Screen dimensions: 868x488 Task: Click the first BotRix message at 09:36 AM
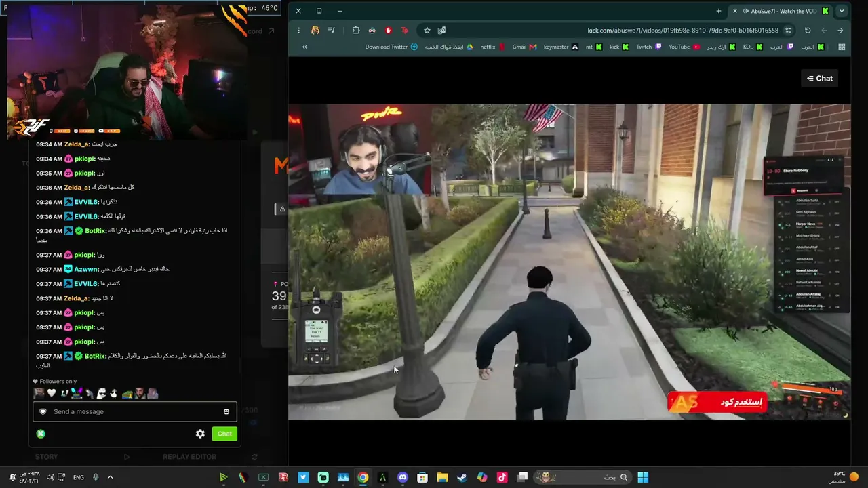point(132,235)
